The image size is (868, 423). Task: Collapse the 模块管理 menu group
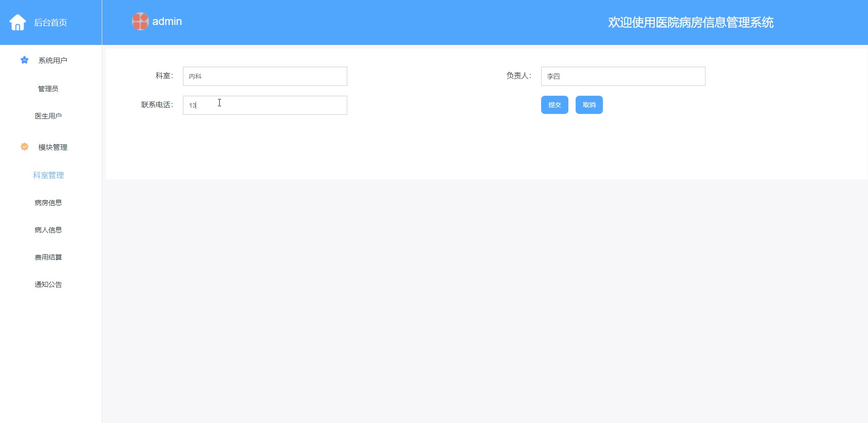pyautogui.click(x=53, y=147)
